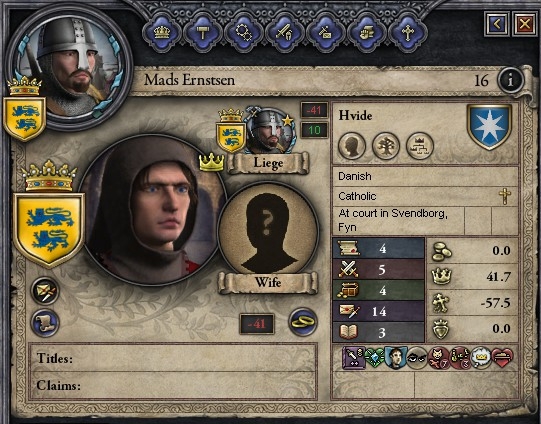
Task: Click the back arrow button
Action: [x=497, y=24]
